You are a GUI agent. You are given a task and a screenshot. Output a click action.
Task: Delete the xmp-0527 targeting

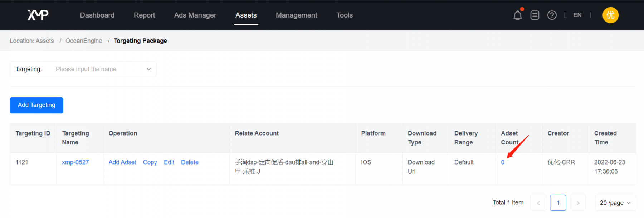pos(190,162)
